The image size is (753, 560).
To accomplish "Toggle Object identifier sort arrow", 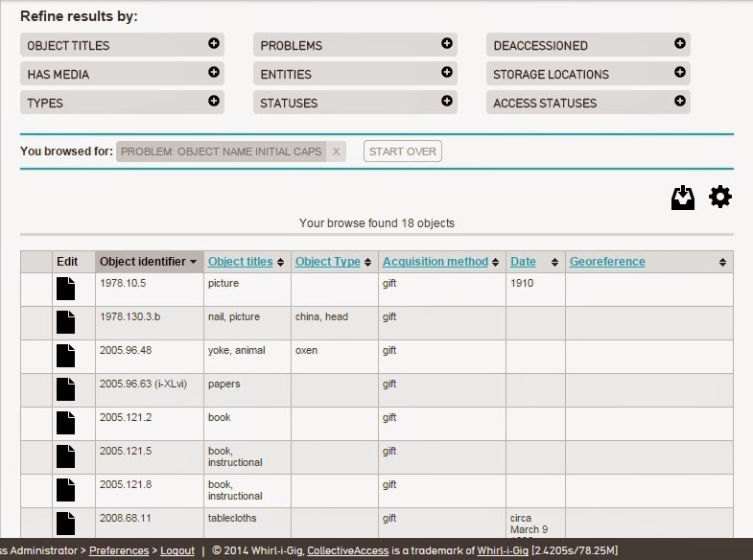I will (193, 262).
